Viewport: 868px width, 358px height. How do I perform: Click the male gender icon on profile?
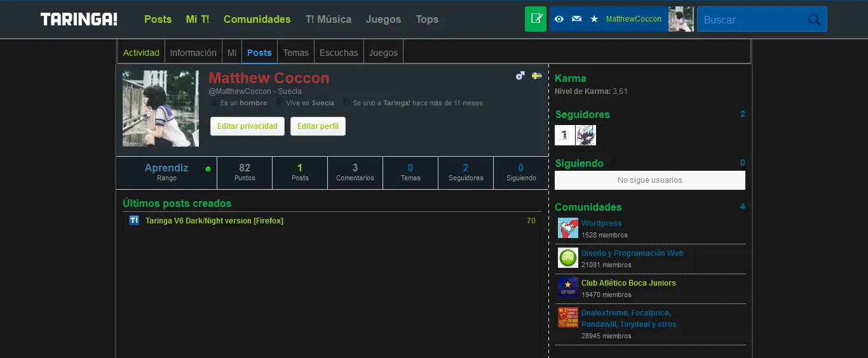pyautogui.click(x=520, y=76)
